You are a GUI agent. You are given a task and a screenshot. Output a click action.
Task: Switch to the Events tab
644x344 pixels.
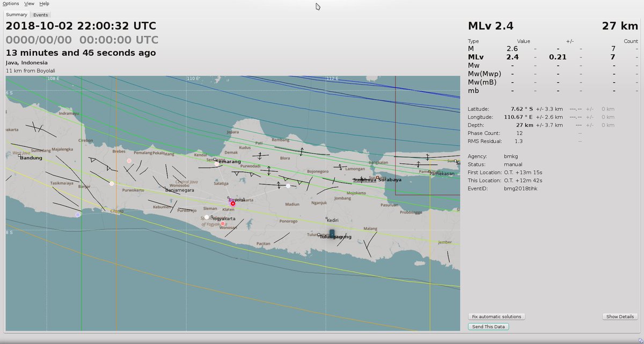pos(40,14)
